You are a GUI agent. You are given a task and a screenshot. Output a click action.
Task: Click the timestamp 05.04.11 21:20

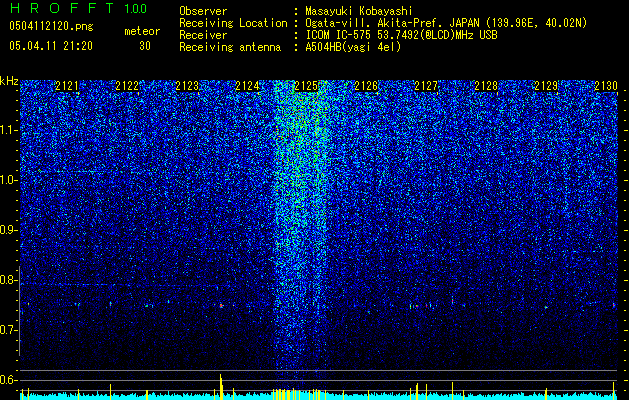(x=51, y=46)
